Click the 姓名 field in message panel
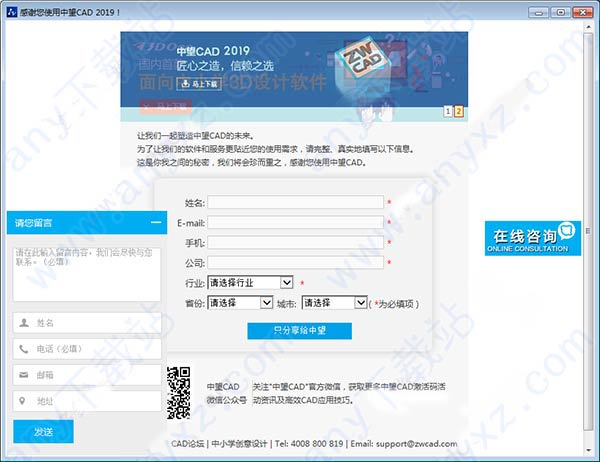 87,323
